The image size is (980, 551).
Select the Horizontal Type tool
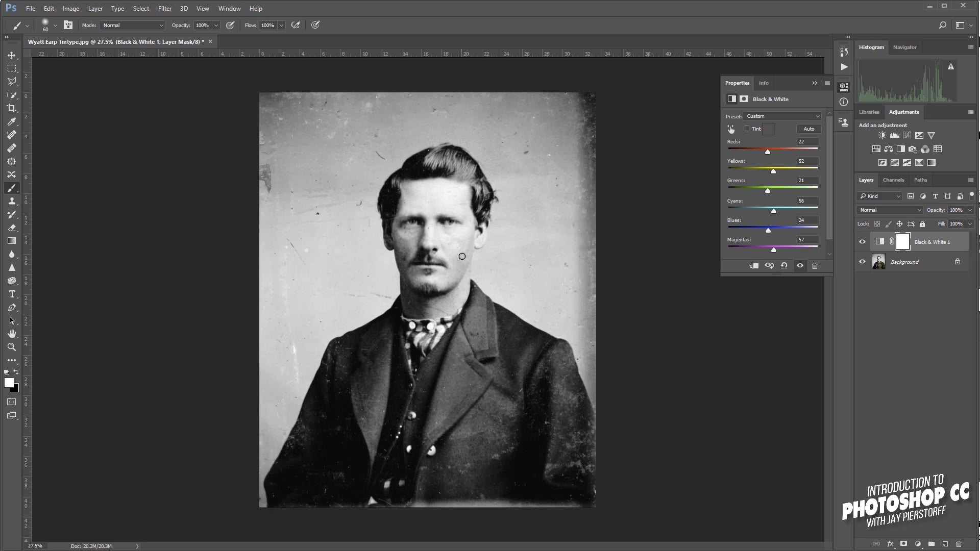coord(12,294)
